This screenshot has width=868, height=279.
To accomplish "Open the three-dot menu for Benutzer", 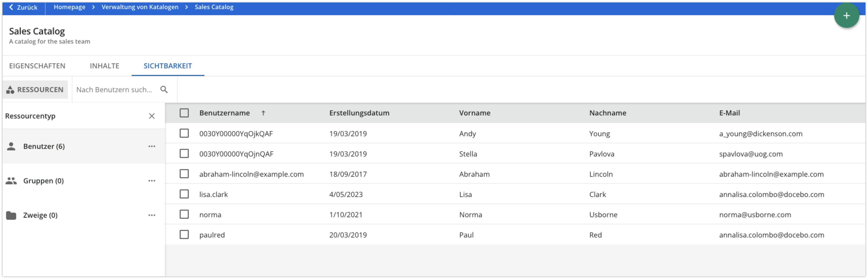I will click(152, 146).
